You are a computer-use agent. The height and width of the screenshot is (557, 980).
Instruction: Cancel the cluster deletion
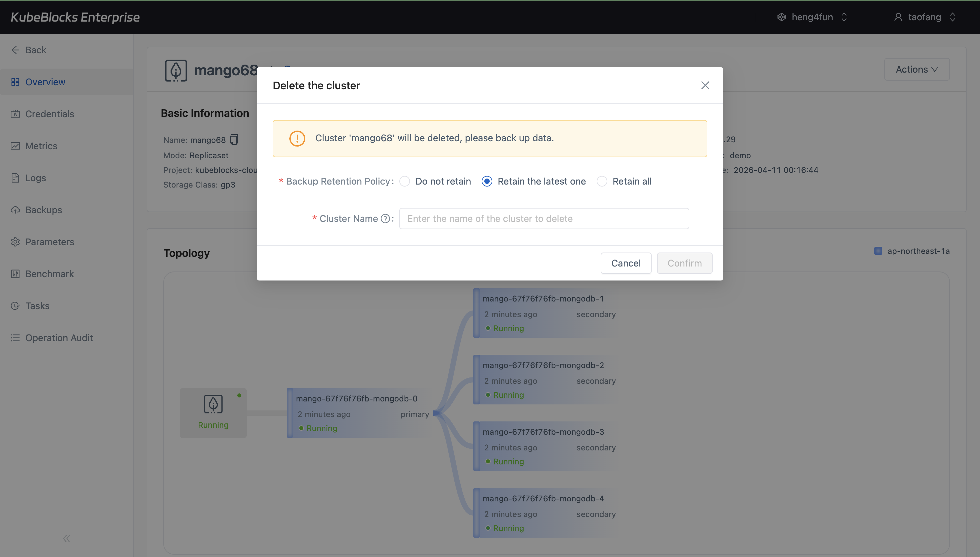click(625, 263)
